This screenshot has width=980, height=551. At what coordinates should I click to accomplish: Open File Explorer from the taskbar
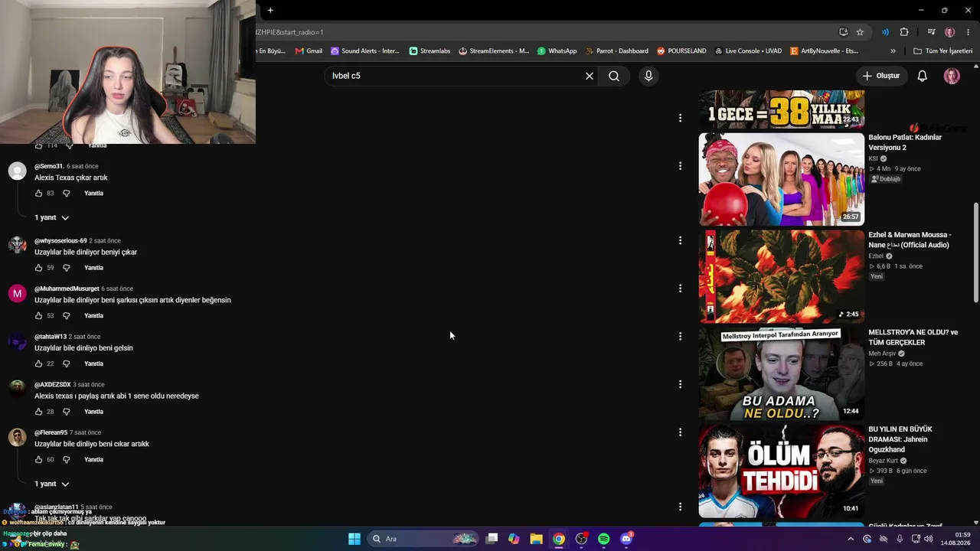536,539
